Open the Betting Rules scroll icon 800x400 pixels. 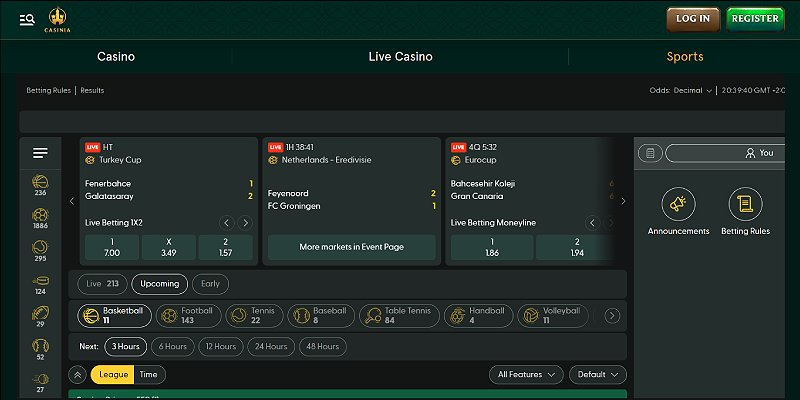[745, 204]
